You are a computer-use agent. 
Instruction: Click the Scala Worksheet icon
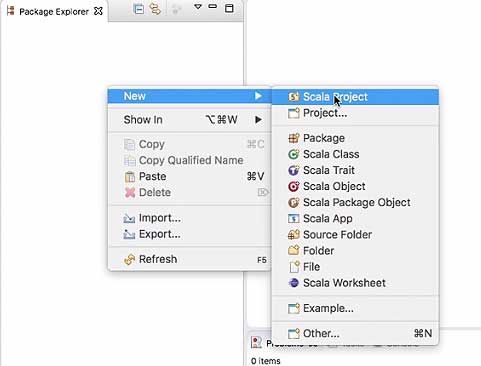point(294,283)
